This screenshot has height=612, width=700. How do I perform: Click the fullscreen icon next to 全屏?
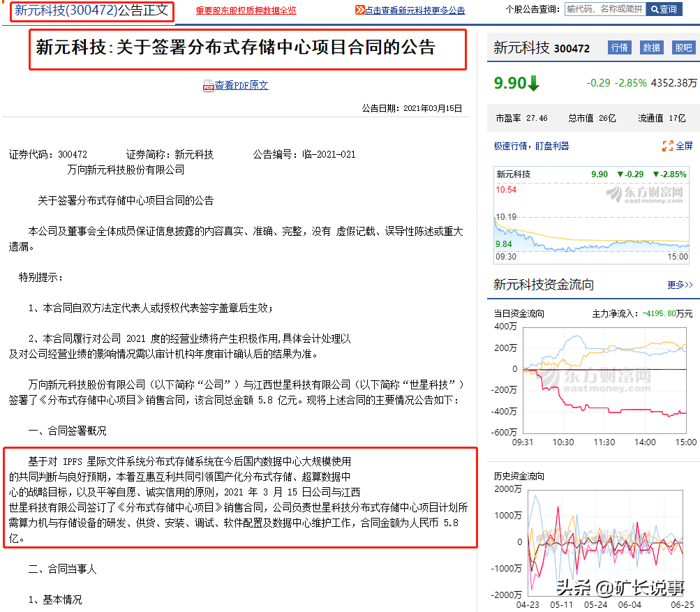point(667,146)
